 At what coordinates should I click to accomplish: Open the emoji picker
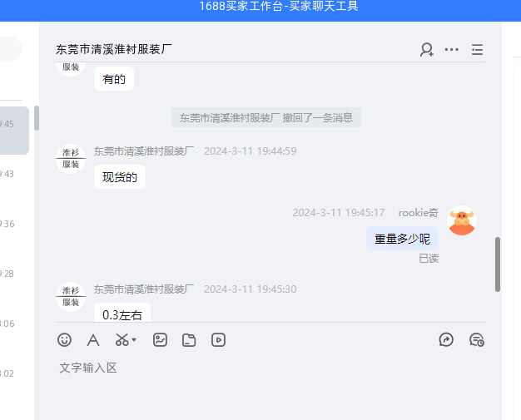click(x=64, y=340)
